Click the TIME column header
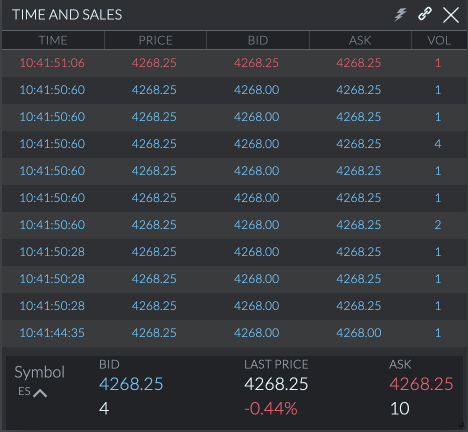The image size is (468, 432). tap(53, 40)
